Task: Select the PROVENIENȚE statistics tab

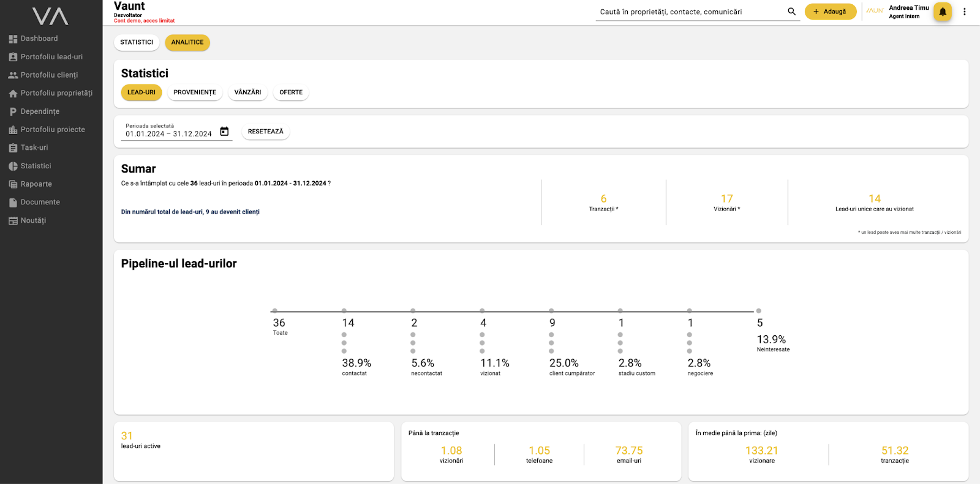Action: [x=195, y=92]
